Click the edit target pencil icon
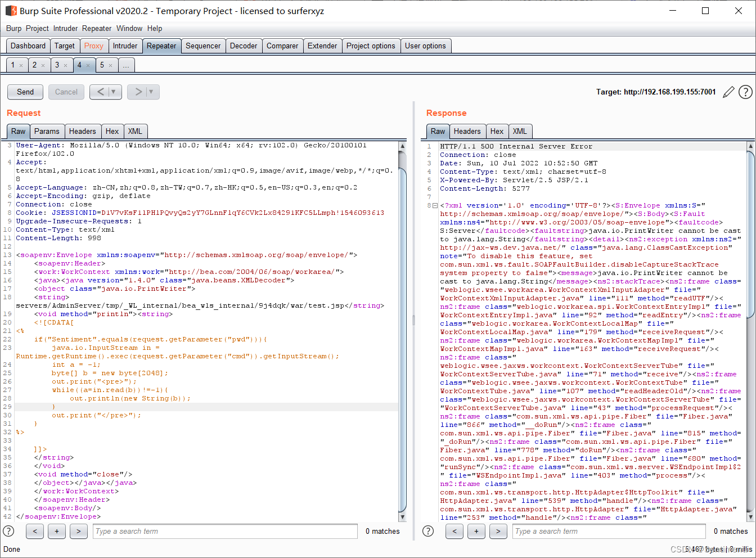Screen dimensions: 756x558 pyautogui.click(x=728, y=92)
